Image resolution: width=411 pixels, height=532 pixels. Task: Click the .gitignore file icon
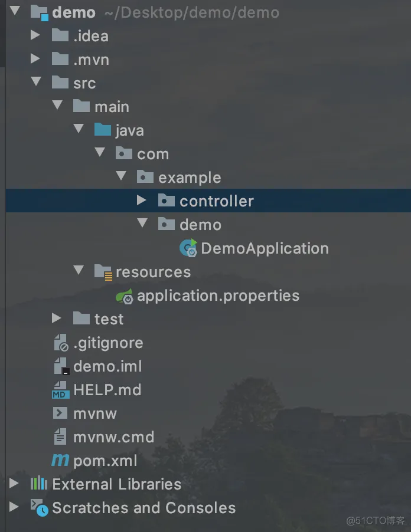pos(61,343)
